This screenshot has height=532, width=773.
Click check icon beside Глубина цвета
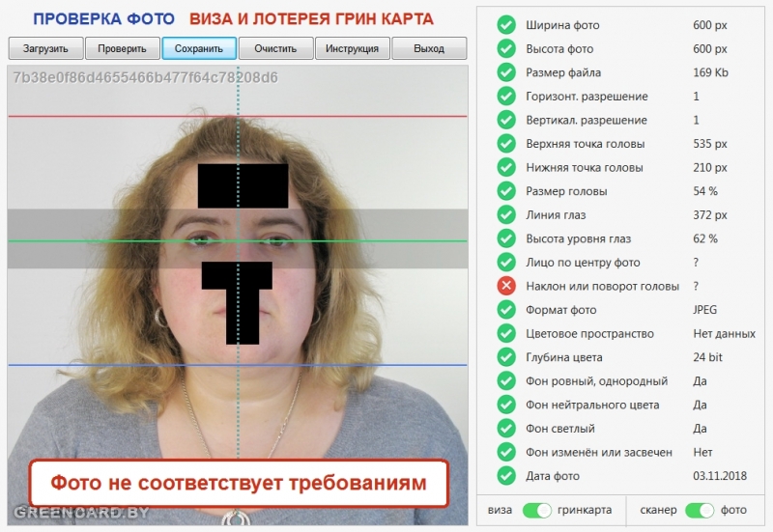[x=506, y=356]
